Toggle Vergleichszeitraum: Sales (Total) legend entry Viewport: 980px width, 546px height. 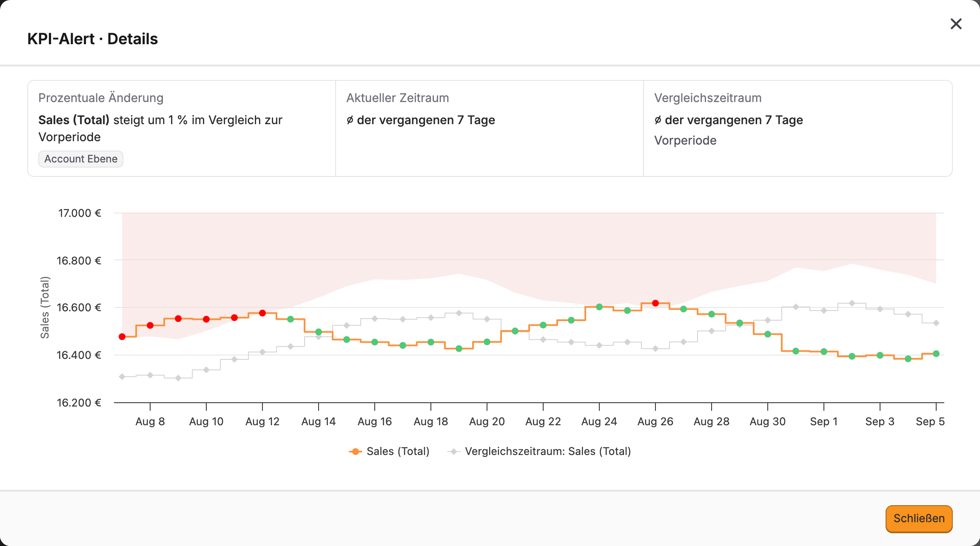(x=539, y=451)
